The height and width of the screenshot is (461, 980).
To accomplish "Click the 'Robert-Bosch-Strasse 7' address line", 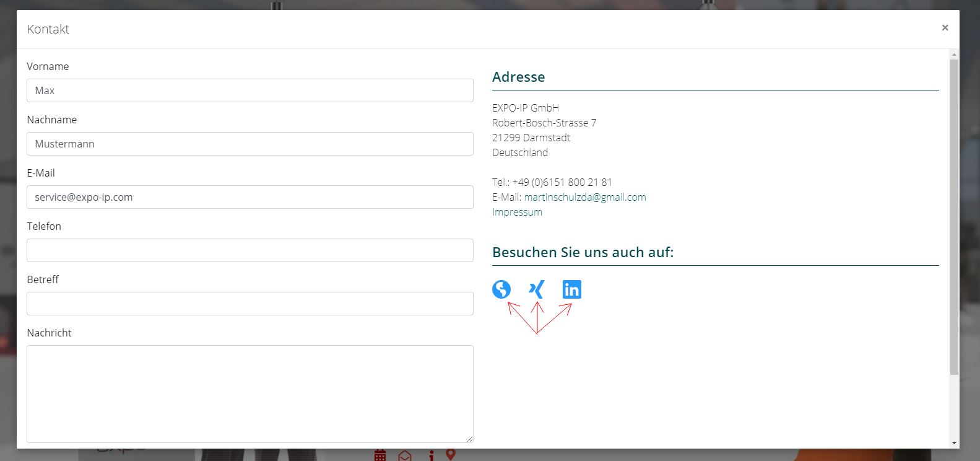I will pos(544,123).
